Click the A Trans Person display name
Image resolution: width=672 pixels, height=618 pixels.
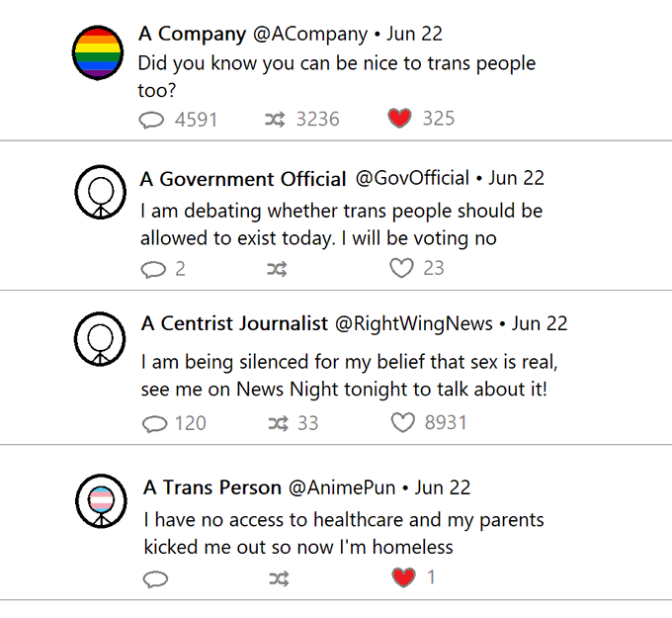(212, 487)
